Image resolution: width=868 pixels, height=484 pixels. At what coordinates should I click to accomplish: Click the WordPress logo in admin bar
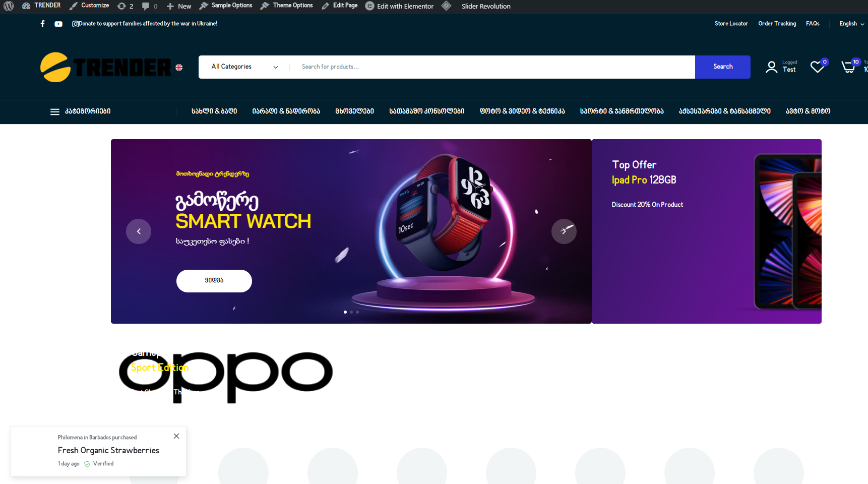click(x=9, y=6)
